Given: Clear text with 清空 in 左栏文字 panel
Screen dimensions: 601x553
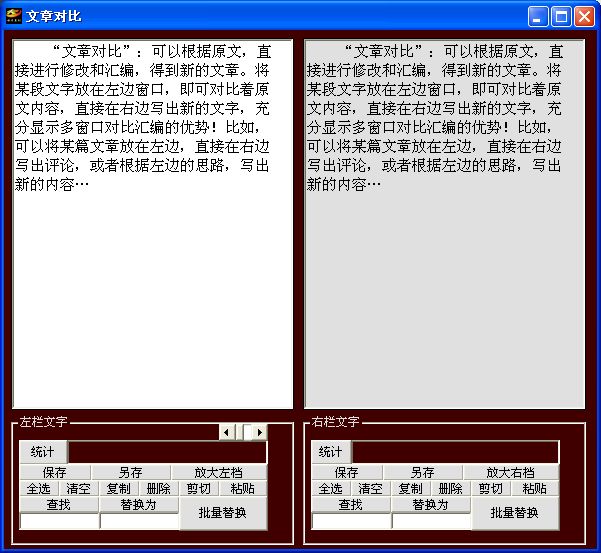Looking at the screenshot, I should click(x=79, y=488).
